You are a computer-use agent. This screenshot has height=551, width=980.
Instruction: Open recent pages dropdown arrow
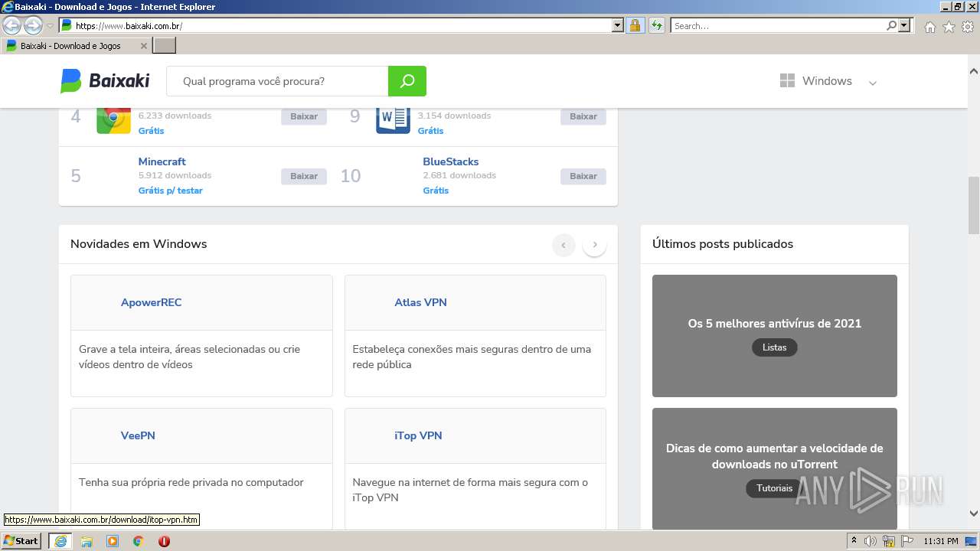(x=50, y=26)
